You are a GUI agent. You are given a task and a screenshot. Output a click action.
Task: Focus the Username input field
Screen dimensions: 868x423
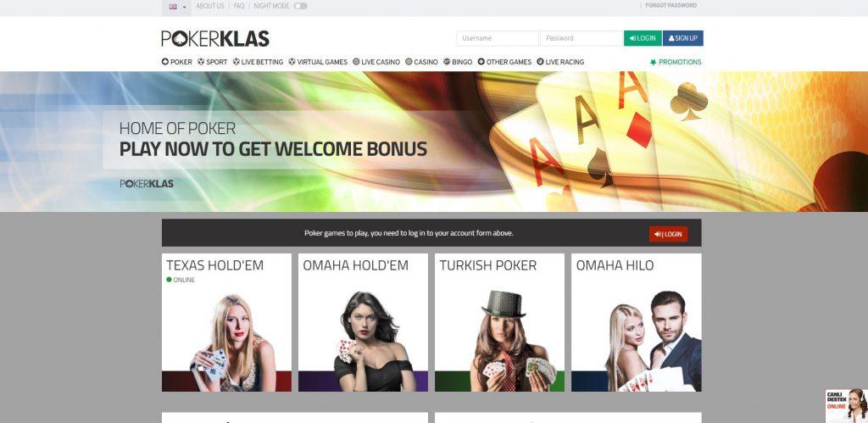497,38
